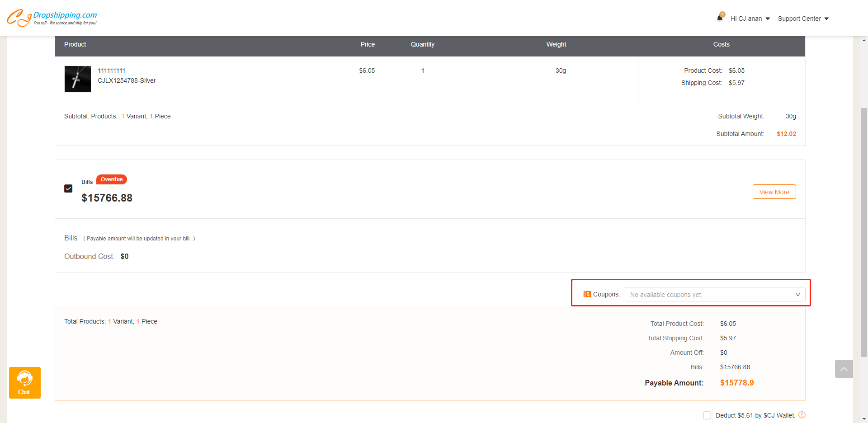The width and height of the screenshot is (868, 423).
Task: Click the View More button
Action: tap(774, 192)
